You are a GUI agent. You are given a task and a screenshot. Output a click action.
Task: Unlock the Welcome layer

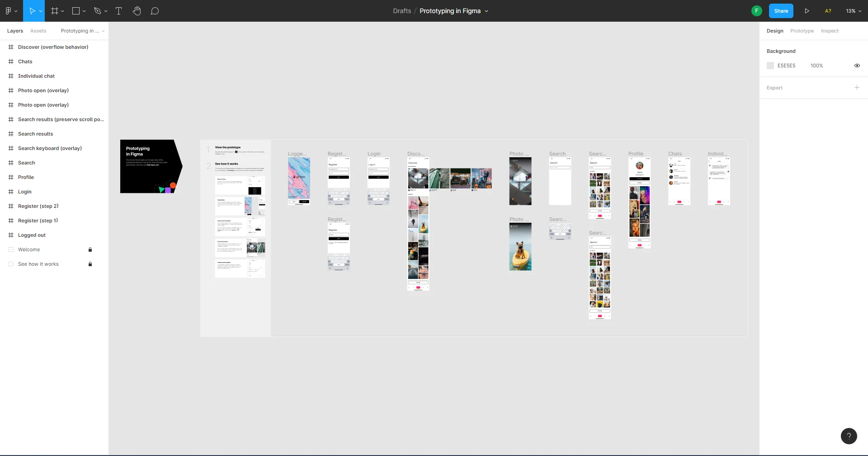click(90, 249)
